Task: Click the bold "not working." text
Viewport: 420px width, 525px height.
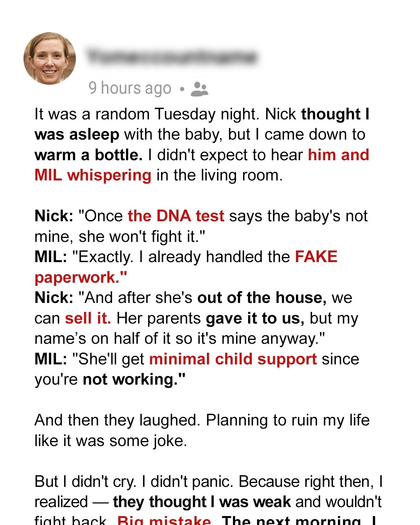Action: pyautogui.click(x=134, y=379)
